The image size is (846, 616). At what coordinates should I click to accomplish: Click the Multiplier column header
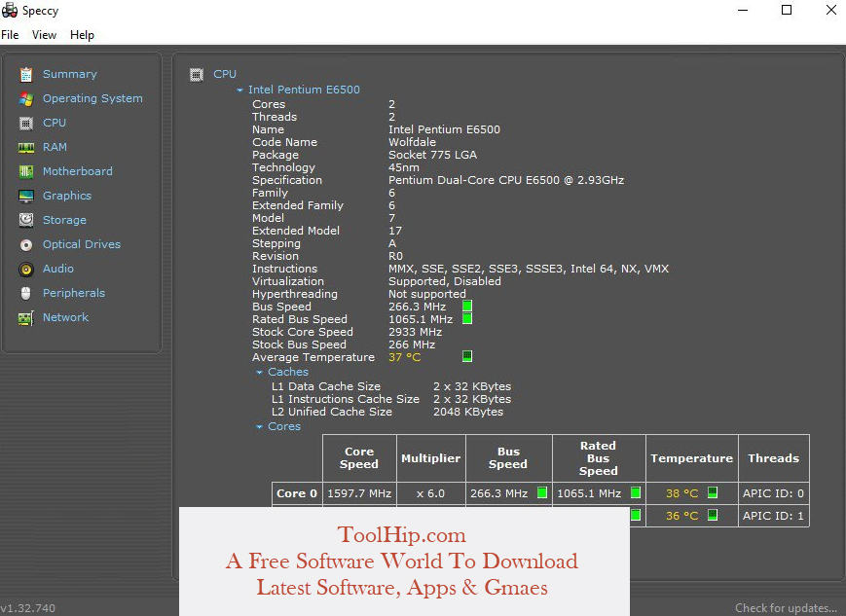430,458
